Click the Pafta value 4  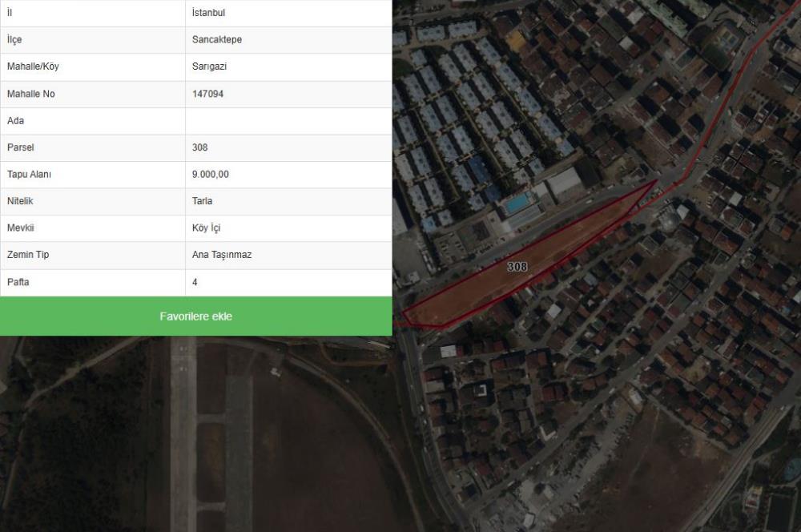click(195, 282)
